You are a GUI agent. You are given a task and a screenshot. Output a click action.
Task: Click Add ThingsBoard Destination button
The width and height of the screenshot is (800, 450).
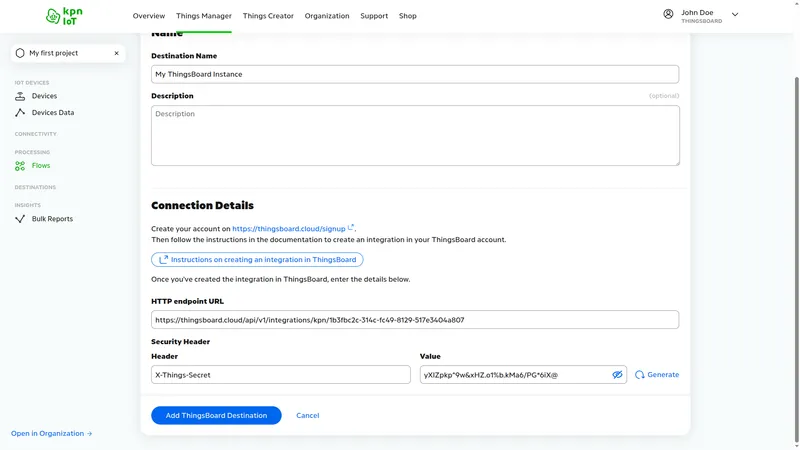point(216,415)
